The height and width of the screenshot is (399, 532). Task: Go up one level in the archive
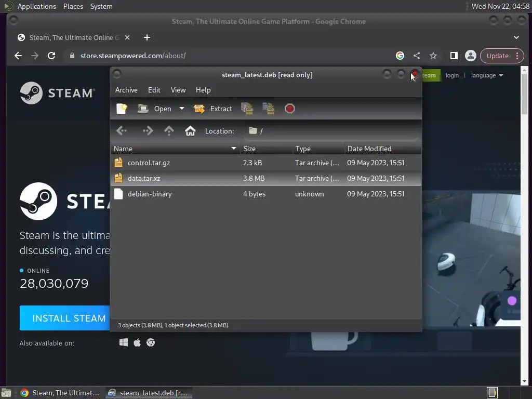tap(169, 130)
